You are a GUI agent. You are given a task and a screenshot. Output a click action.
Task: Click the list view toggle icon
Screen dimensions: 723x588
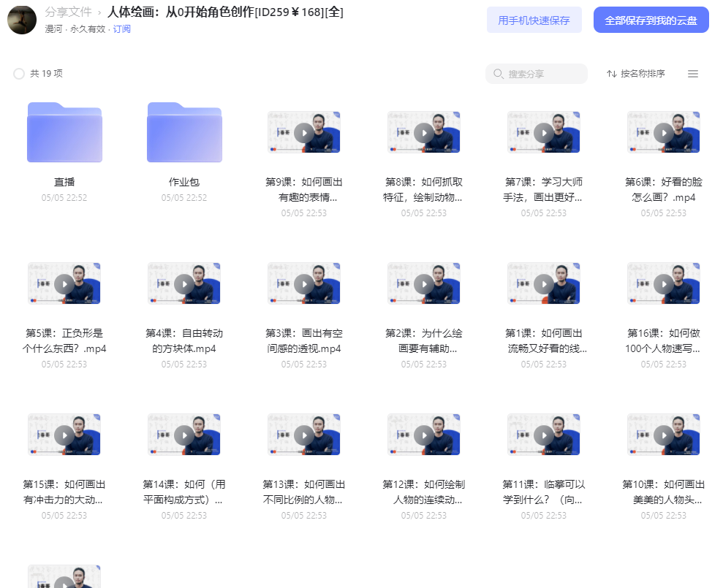(692, 74)
